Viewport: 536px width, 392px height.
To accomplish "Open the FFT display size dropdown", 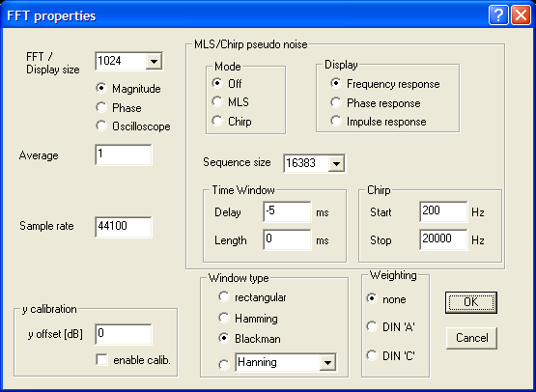I will tap(154, 62).
